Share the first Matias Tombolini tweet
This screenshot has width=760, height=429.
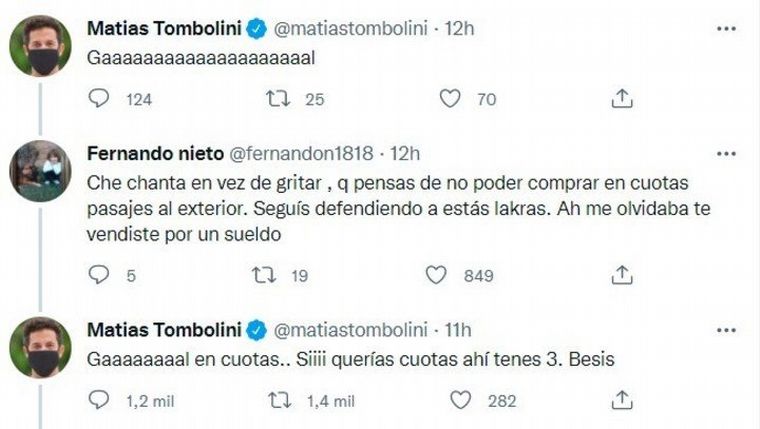(x=621, y=98)
